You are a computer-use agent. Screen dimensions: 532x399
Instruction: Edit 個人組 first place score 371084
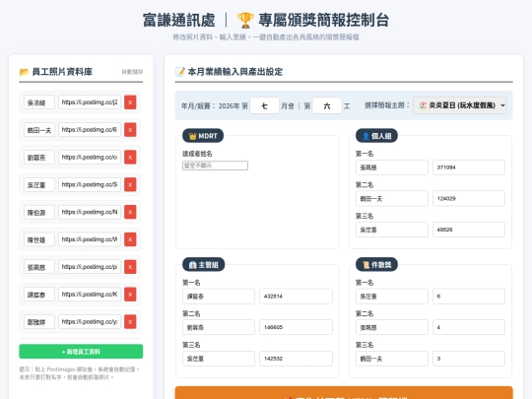pos(469,167)
